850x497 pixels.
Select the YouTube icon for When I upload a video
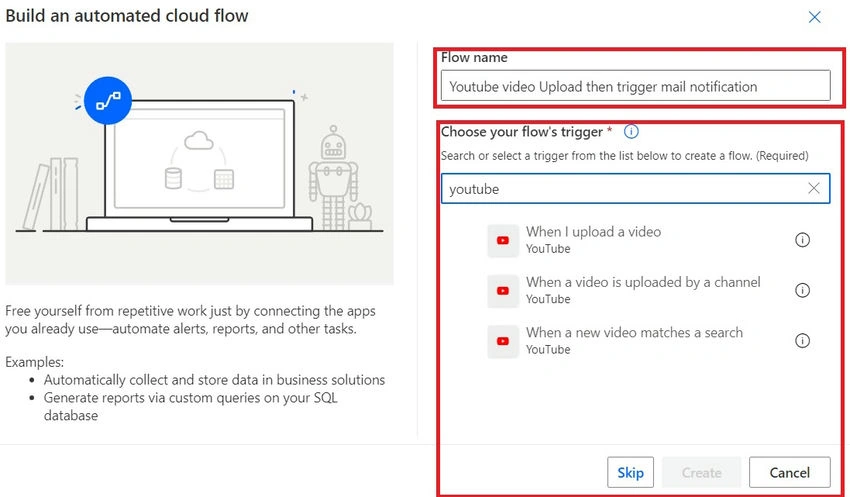pyautogui.click(x=503, y=240)
